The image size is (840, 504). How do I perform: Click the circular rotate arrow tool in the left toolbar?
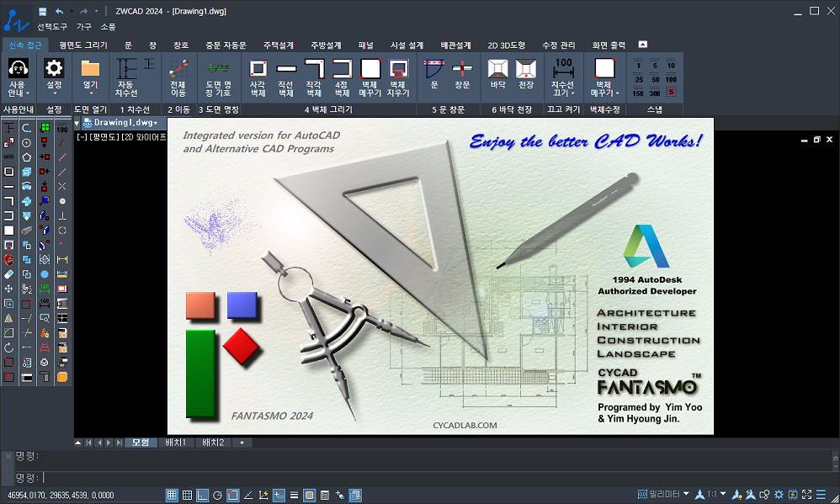(8, 347)
